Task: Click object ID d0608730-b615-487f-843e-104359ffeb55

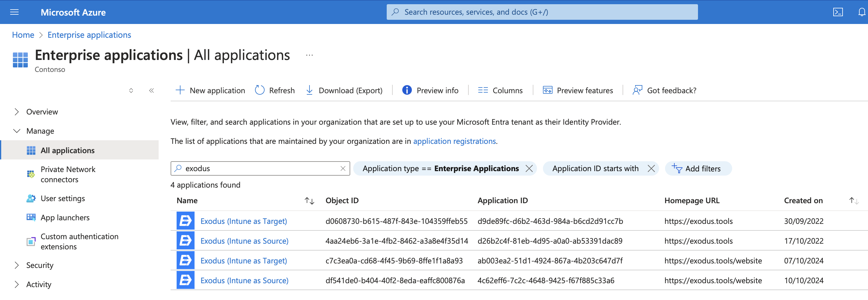Action: click(396, 221)
